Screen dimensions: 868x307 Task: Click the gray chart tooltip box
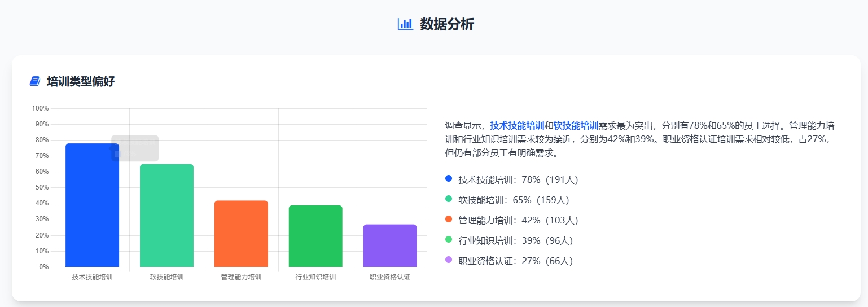135,148
